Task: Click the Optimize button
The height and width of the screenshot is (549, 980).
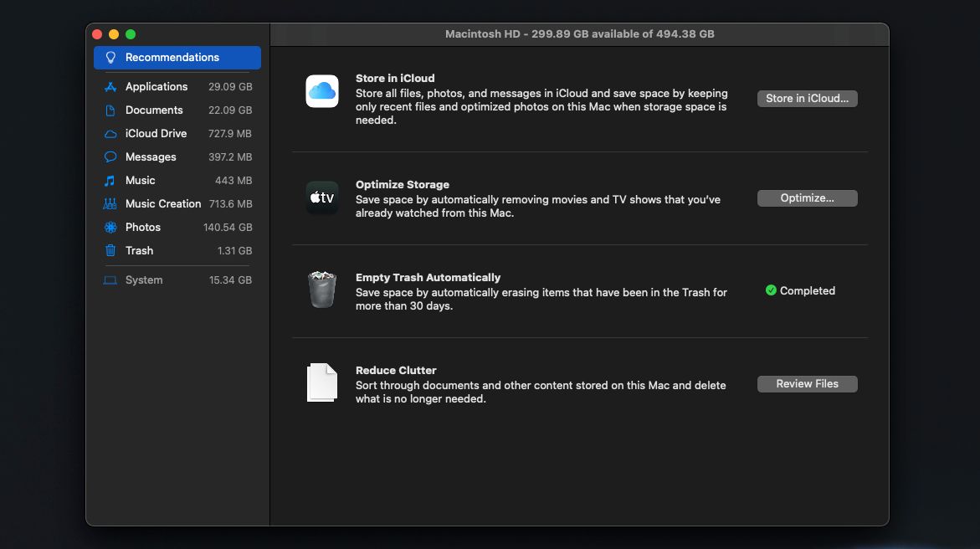Action: click(807, 198)
